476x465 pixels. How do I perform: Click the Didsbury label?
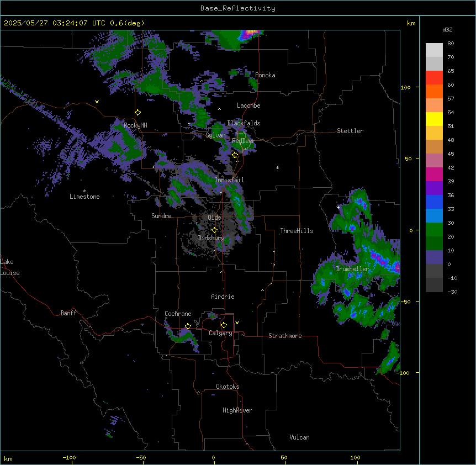pos(211,238)
